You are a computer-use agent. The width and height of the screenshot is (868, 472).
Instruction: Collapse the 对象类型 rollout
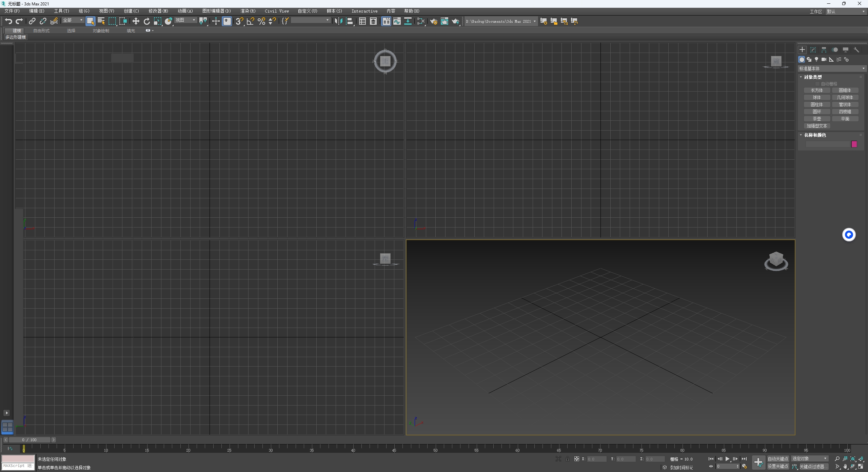tap(812, 77)
